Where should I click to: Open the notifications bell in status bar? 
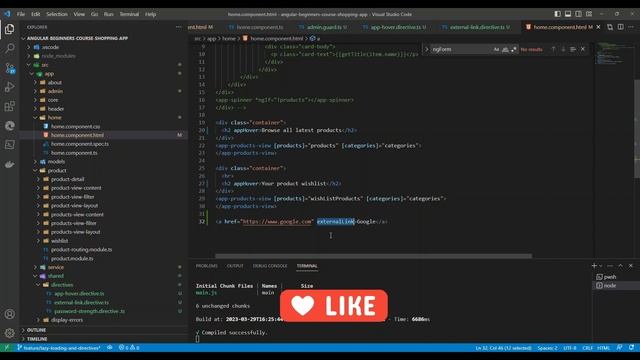[x=631, y=348]
